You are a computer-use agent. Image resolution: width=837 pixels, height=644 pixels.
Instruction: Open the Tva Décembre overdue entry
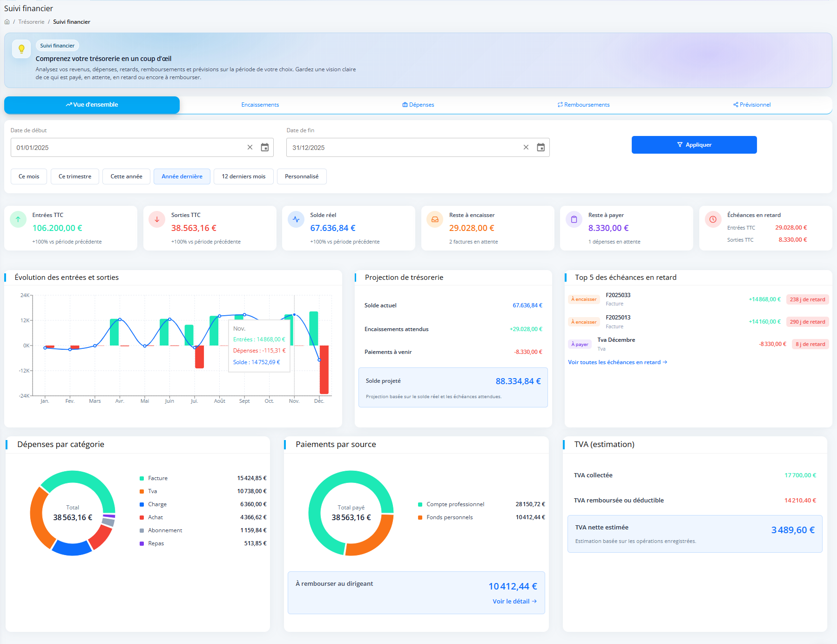pyautogui.click(x=616, y=340)
